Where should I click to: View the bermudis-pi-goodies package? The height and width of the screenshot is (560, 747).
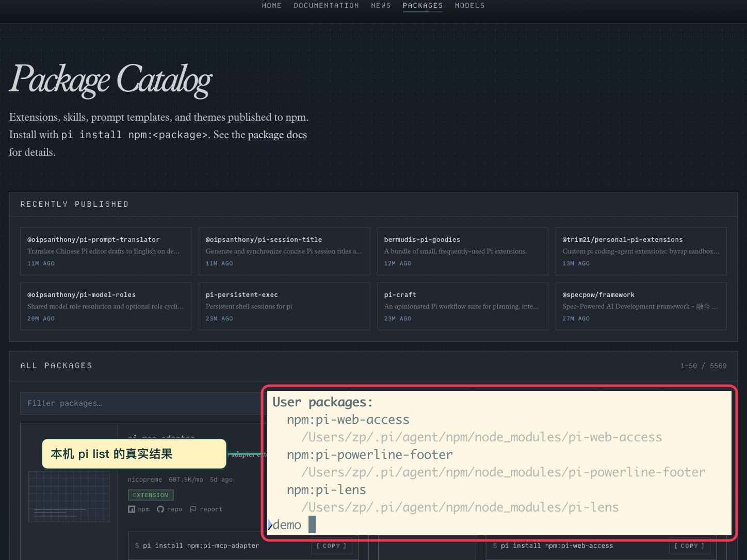(x=462, y=251)
